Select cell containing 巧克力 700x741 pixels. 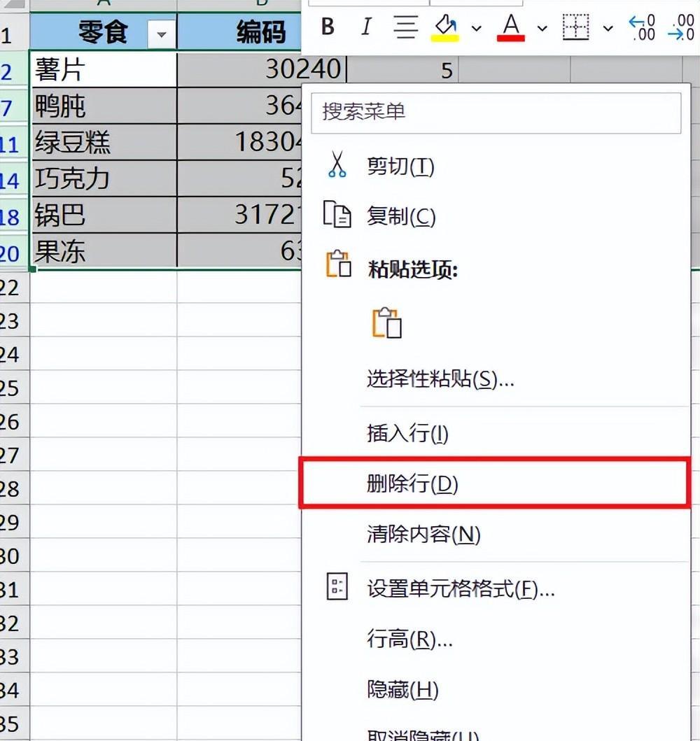(x=103, y=178)
